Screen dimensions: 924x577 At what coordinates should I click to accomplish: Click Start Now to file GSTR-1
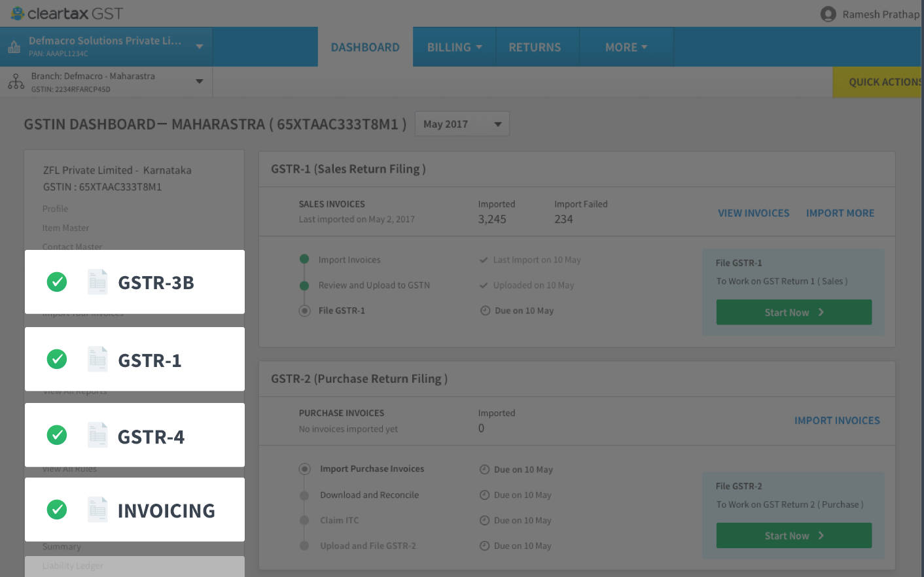point(794,312)
